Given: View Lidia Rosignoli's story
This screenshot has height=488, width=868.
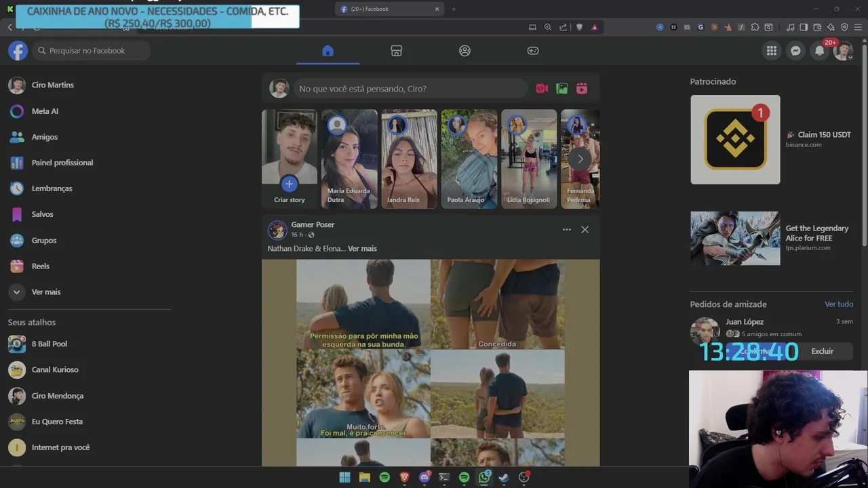Looking at the screenshot, I should click(529, 159).
